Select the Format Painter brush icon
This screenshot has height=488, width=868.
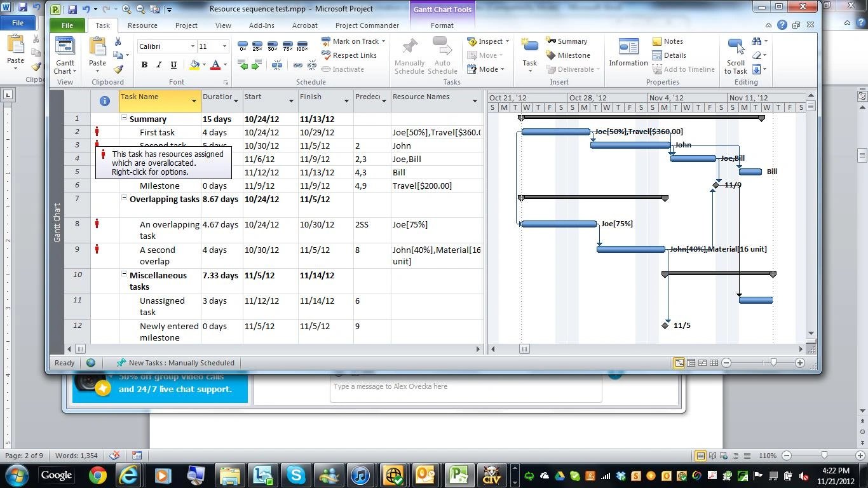118,69
